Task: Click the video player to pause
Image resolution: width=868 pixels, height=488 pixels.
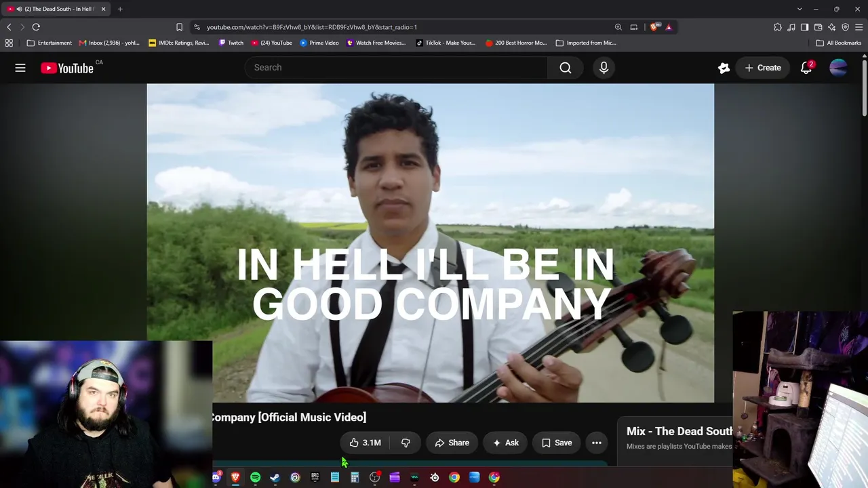Action: 431,243
